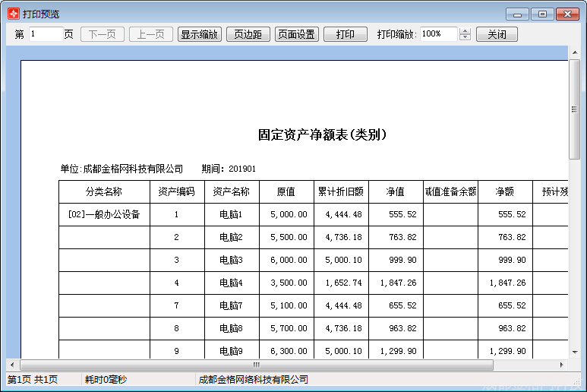Click the vertical scrollbar thumb
This screenshot has width=587, height=392.
click(575, 110)
